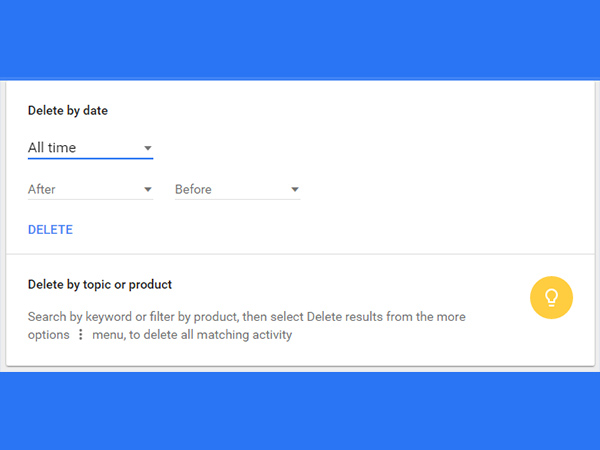Click the blue footer area below card
The height and width of the screenshot is (450, 600).
point(300,410)
